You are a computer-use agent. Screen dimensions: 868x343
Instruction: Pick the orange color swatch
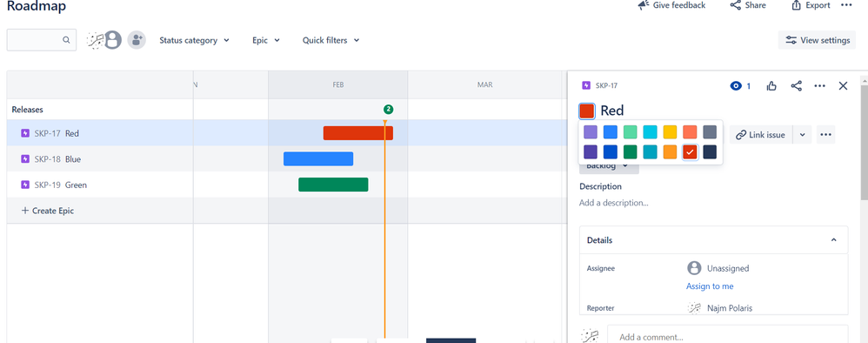[x=670, y=151]
